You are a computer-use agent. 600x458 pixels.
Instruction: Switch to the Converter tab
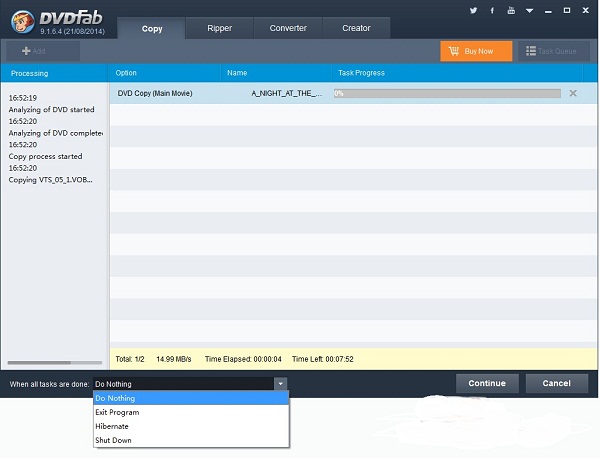(288, 28)
